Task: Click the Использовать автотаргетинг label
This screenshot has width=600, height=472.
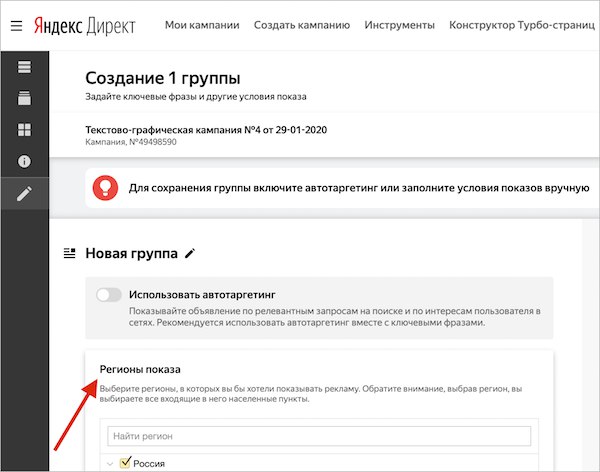Action: (202, 295)
